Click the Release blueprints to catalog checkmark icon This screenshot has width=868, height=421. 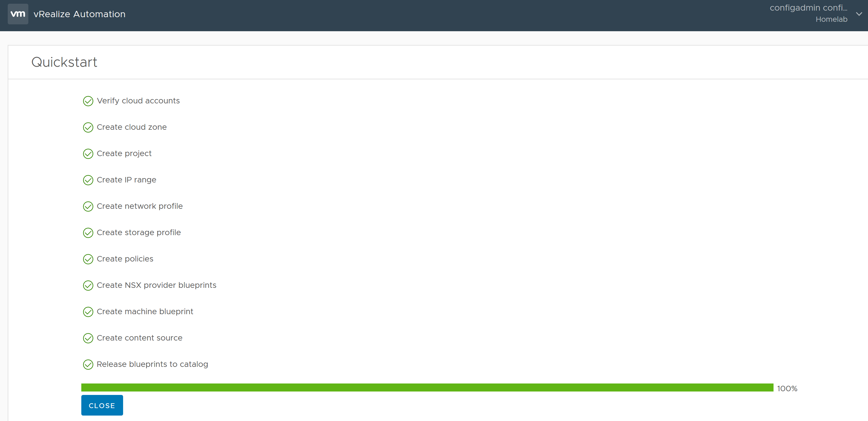pos(88,364)
